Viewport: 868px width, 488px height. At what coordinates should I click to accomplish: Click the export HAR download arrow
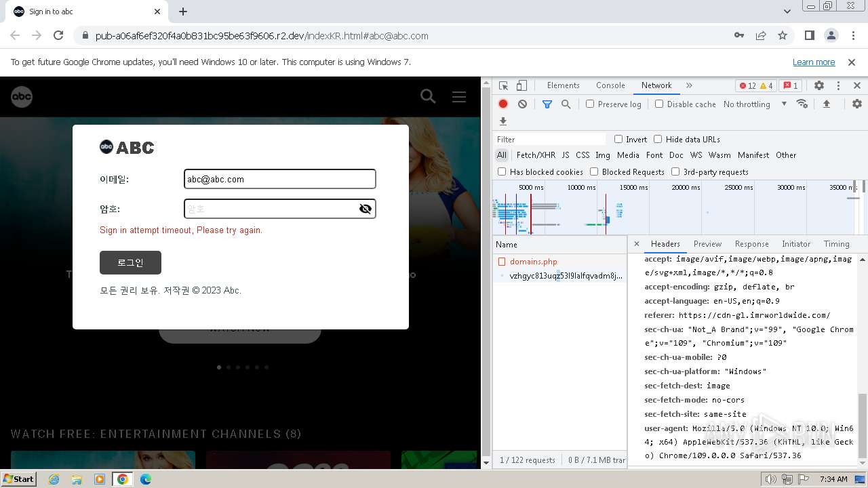(503, 121)
